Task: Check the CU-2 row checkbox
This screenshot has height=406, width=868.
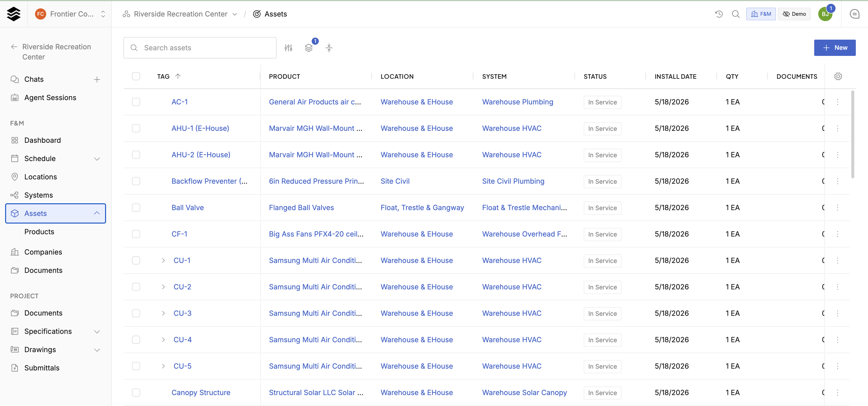Action: 136,287
